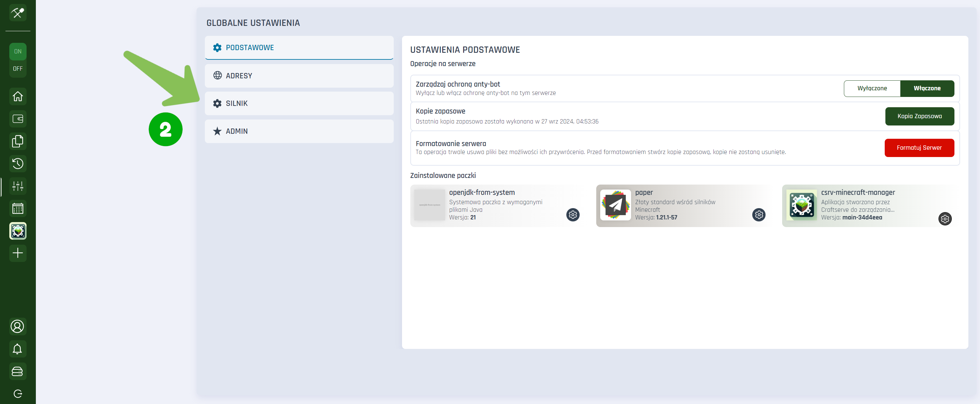Viewport: 980px width, 404px height.
Task: Open the history clock icon in sidebar
Action: point(18,164)
